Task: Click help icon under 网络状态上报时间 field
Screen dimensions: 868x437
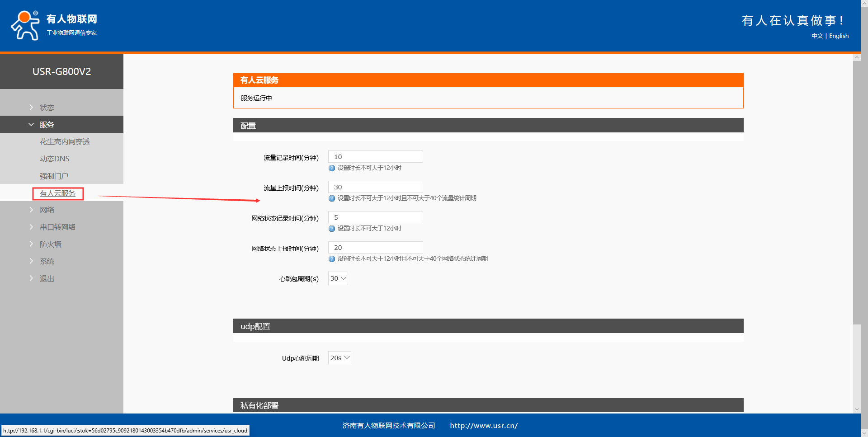Action: pos(332,259)
